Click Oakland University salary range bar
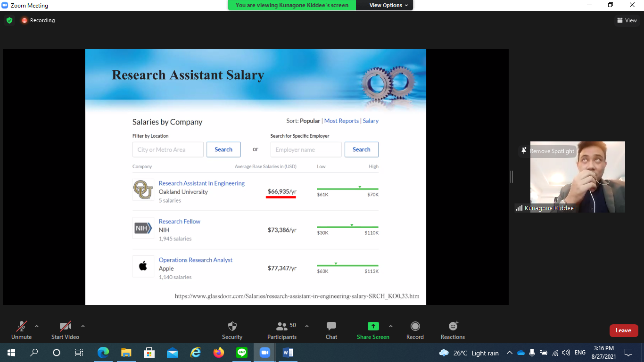The image size is (644, 362). click(x=347, y=189)
